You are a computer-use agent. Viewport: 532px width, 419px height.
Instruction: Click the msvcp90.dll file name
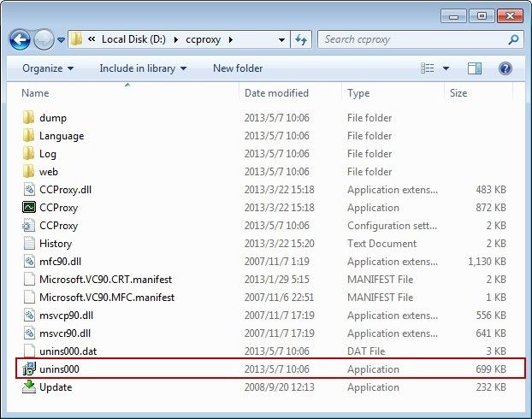tap(66, 316)
